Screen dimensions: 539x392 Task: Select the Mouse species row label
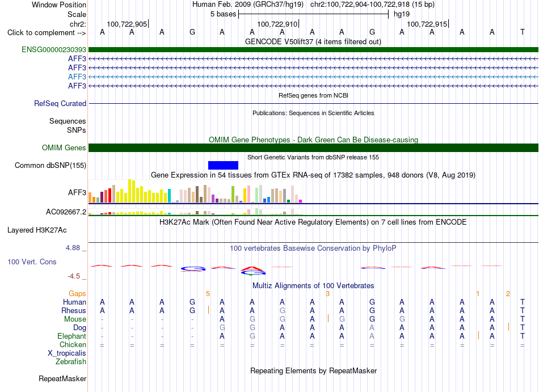(x=75, y=319)
